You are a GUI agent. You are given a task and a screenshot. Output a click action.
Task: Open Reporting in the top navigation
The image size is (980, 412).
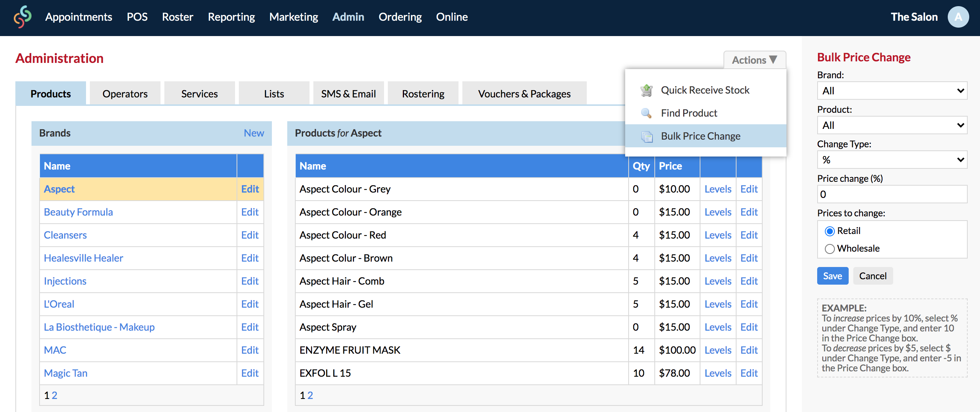click(231, 17)
